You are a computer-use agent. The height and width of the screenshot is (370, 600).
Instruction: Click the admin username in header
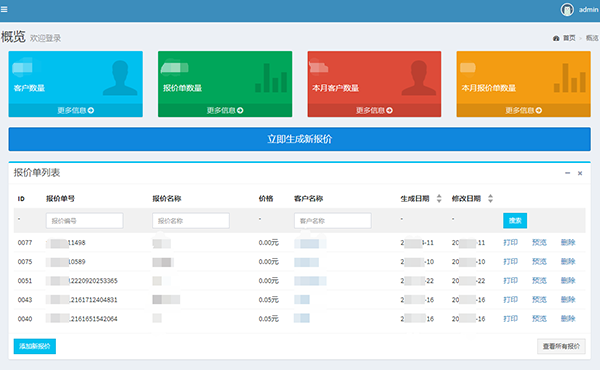[x=588, y=10]
